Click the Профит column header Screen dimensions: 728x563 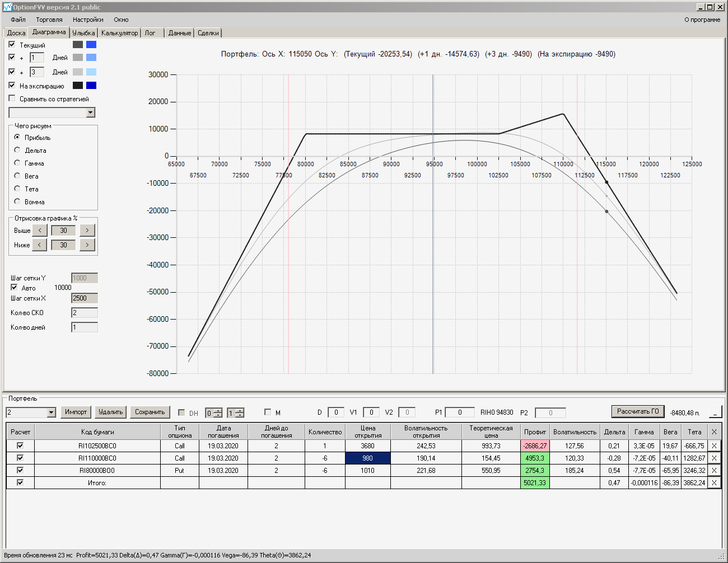coord(535,432)
